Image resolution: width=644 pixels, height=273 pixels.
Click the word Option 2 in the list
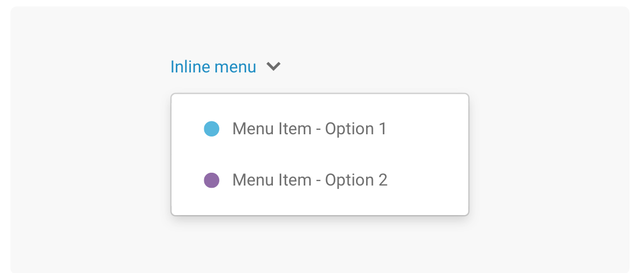(356, 180)
